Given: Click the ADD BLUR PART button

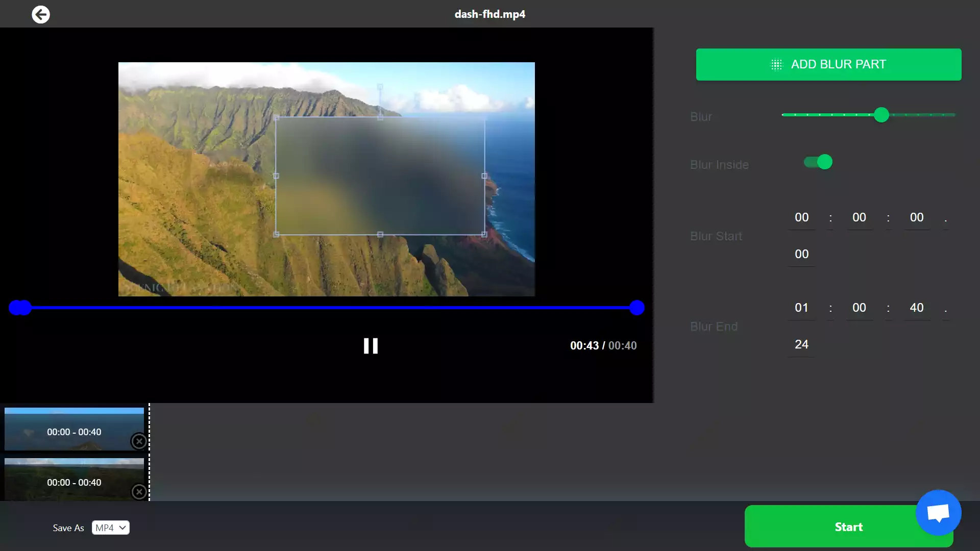Looking at the screenshot, I should (828, 64).
